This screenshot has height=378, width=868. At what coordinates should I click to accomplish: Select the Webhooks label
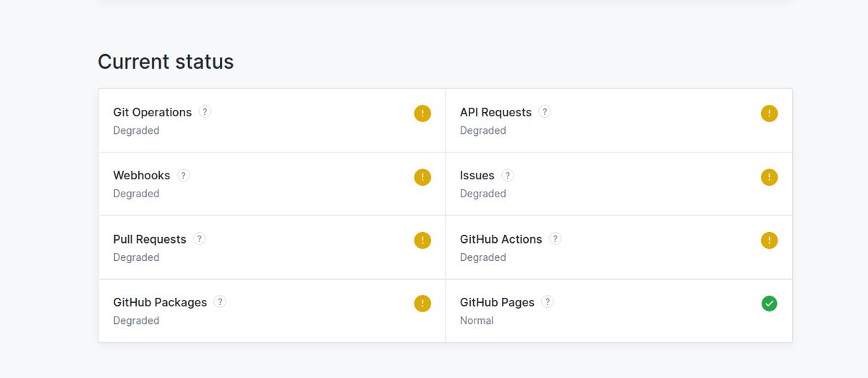point(142,176)
